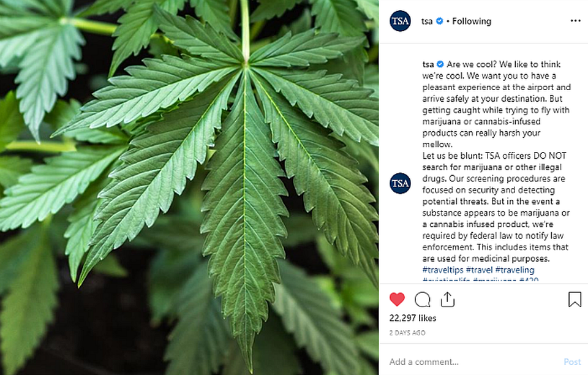Click the TSA profile avatar in the header
This screenshot has height=375, width=588.
click(x=400, y=21)
